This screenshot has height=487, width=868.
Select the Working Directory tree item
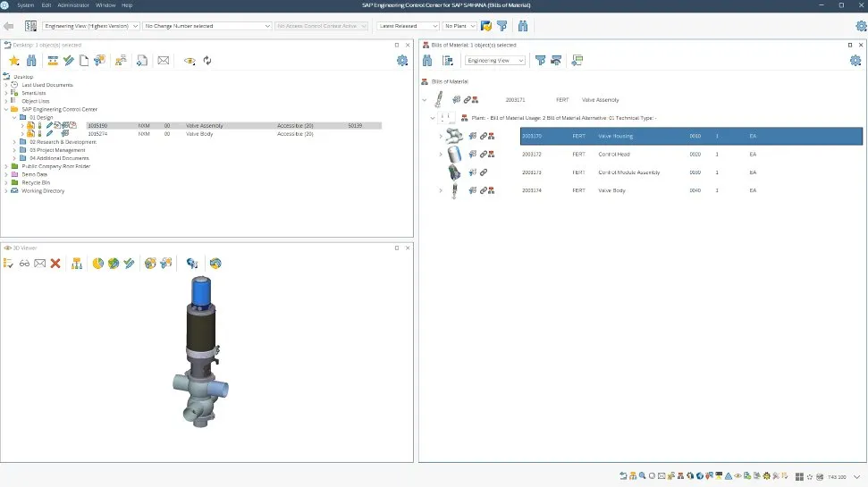pyautogui.click(x=43, y=191)
